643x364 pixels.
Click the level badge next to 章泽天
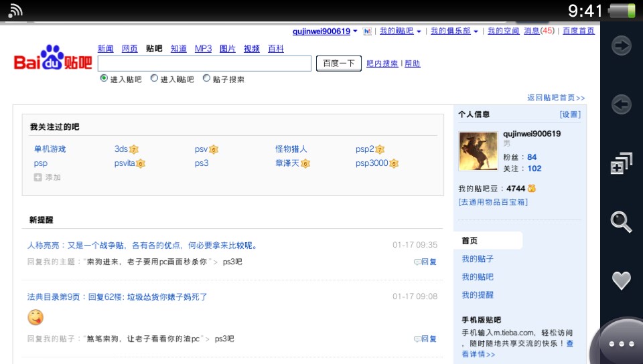point(305,164)
